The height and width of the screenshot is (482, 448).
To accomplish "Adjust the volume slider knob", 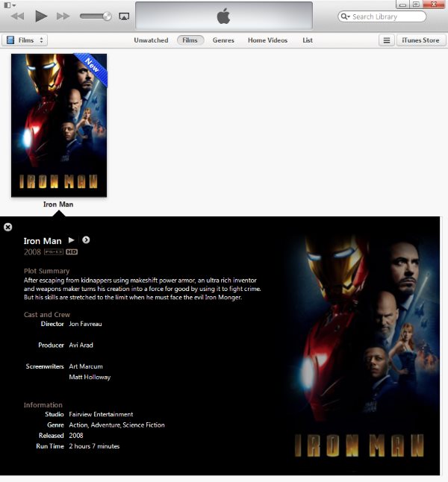I will click(107, 16).
